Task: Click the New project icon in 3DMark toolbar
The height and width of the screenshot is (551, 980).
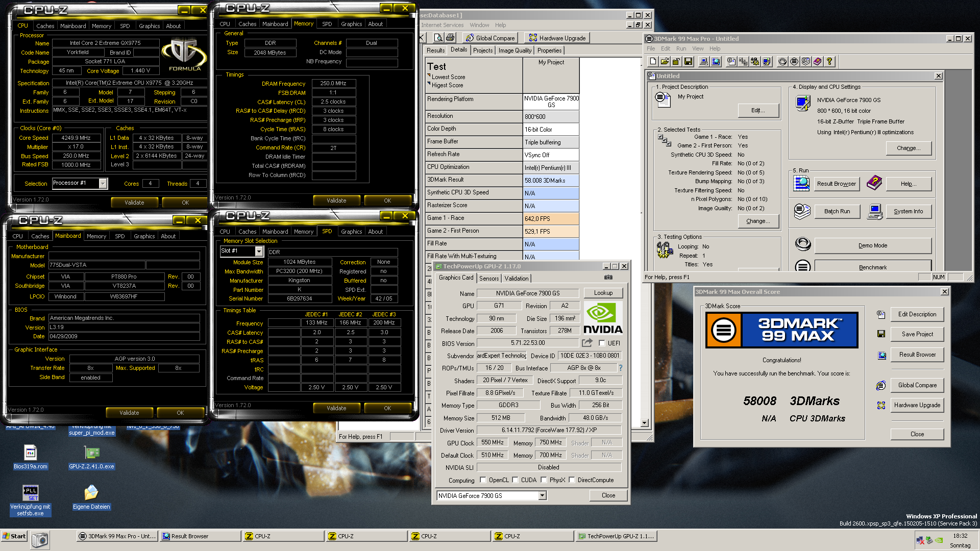Action: [653, 62]
